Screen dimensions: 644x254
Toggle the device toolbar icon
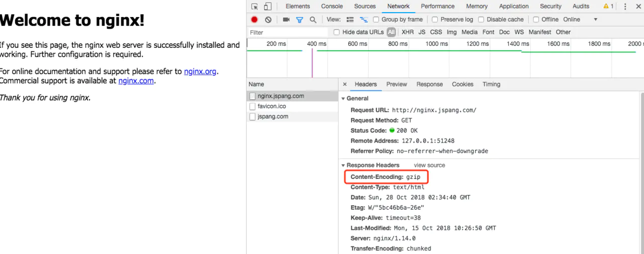click(x=267, y=7)
